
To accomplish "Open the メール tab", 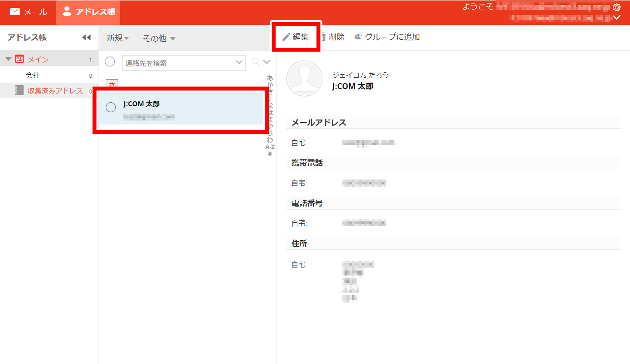I will pyautogui.click(x=28, y=12).
